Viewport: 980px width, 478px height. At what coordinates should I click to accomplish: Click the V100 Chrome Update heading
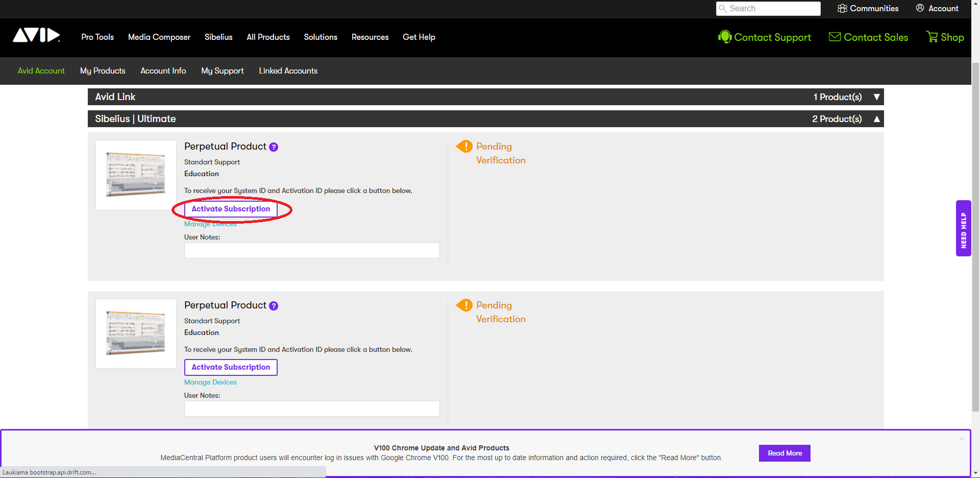click(442, 448)
